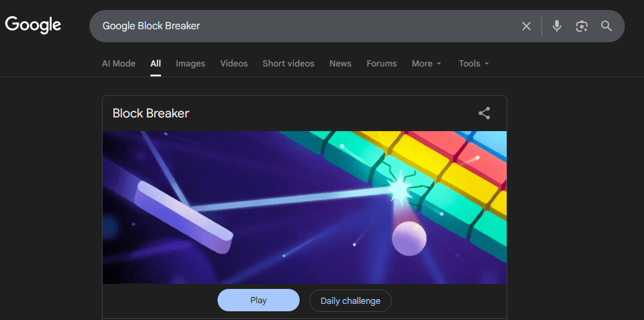The height and width of the screenshot is (320, 644).
Task: Start voice search with the microphone icon
Action: [556, 26]
